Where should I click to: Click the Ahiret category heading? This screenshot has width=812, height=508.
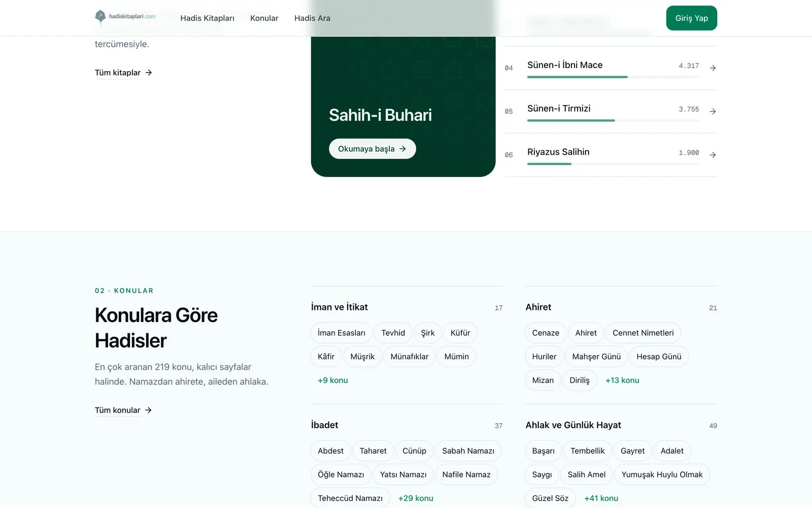click(x=538, y=307)
